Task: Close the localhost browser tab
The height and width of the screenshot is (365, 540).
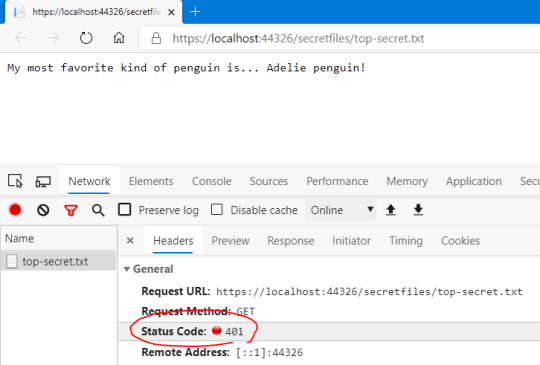Action: pyautogui.click(x=171, y=12)
